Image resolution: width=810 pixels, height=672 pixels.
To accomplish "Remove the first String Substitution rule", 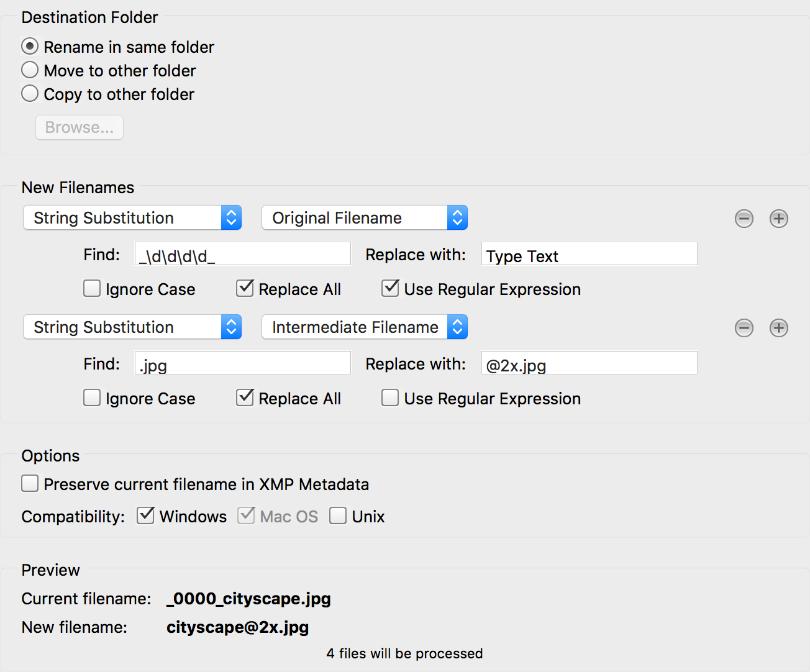I will [744, 219].
